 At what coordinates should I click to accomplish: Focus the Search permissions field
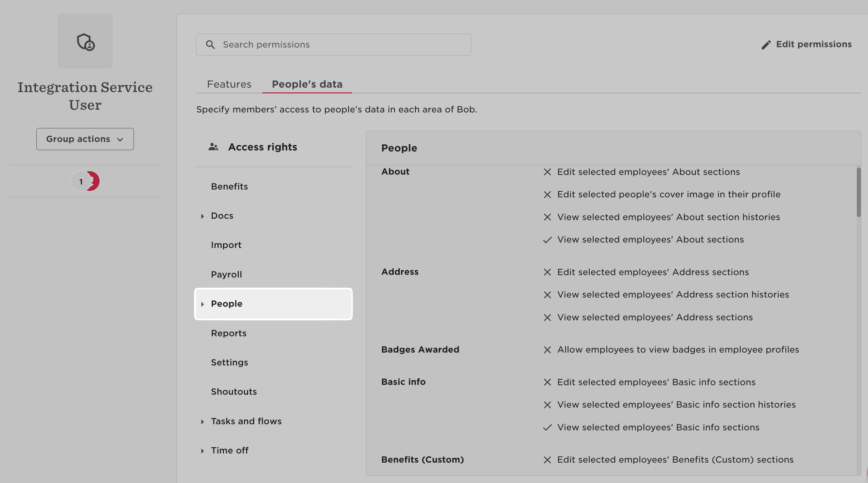[340, 44]
